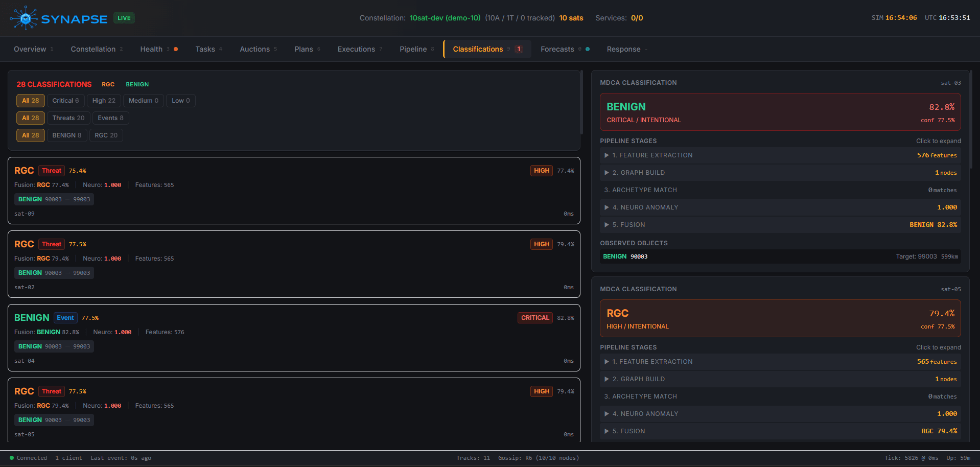Click the orange Health tab indicator dot
The height and width of the screenshot is (467, 980).
176,49
